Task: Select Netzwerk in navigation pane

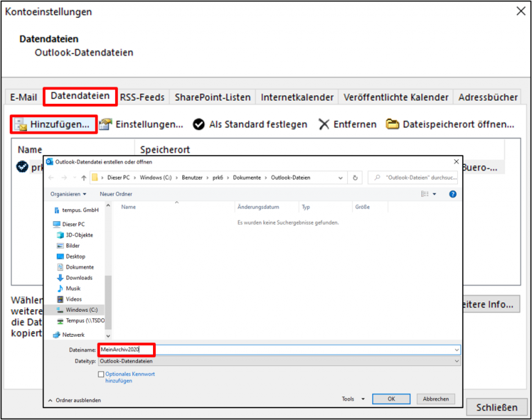Action: [x=69, y=335]
